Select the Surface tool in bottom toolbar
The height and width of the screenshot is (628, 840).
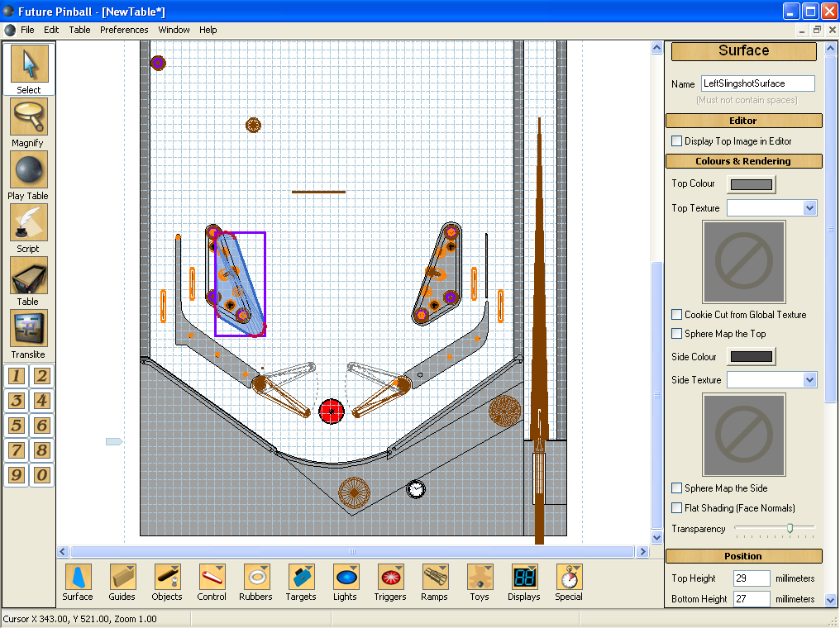point(78,583)
